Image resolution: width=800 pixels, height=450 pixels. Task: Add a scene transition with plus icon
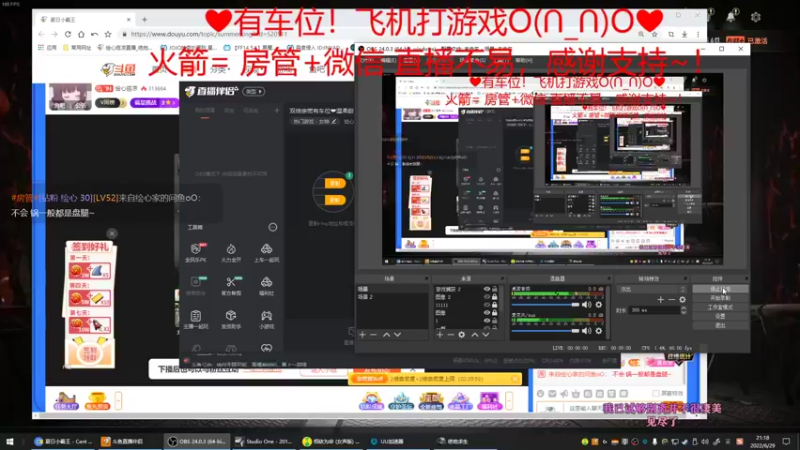pos(661,299)
